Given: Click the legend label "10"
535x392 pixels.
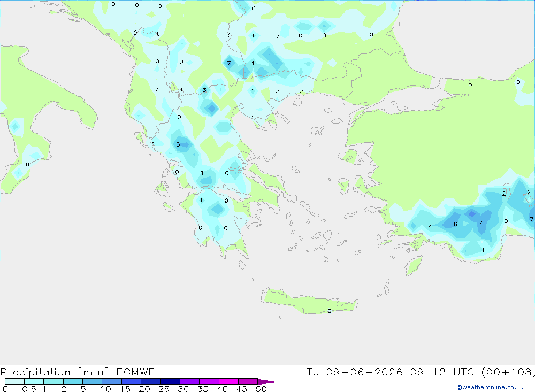Looking at the screenshot, I should (106, 389).
